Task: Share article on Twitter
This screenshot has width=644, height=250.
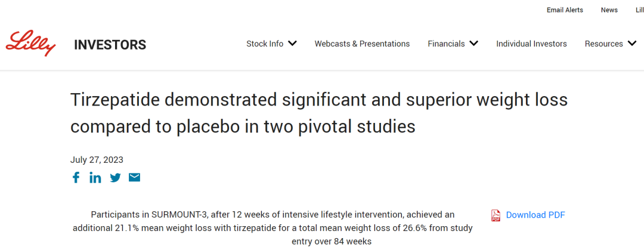Action: pyautogui.click(x=115, y=178)
